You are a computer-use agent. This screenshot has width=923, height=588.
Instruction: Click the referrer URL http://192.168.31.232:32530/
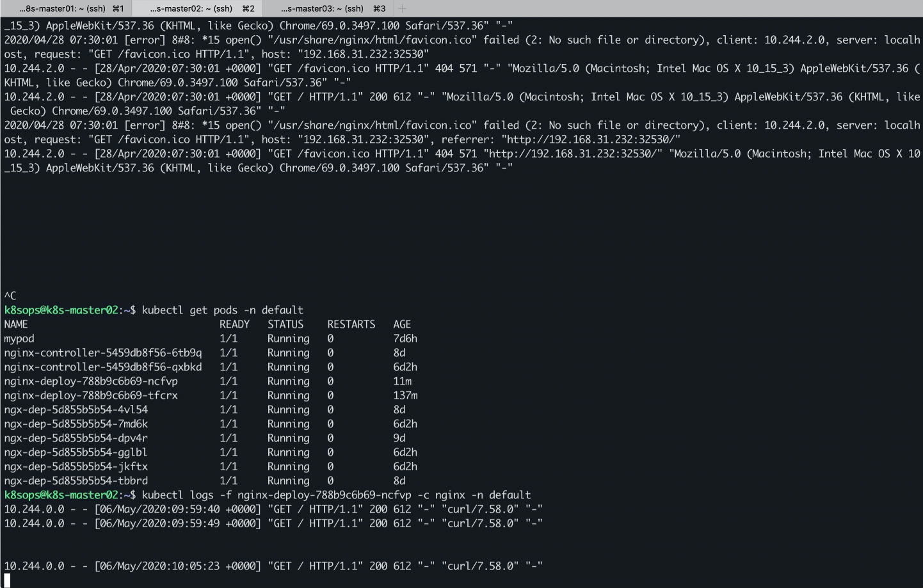point(591,139)
